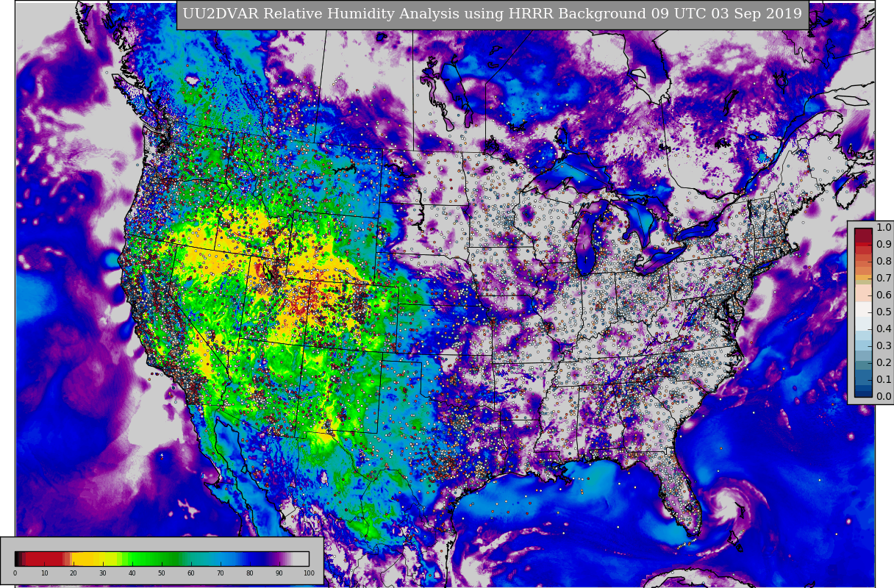Click the 0.5 label on vertical colorbar
Viewport: 894px width, 588px height.
point(884,312)
